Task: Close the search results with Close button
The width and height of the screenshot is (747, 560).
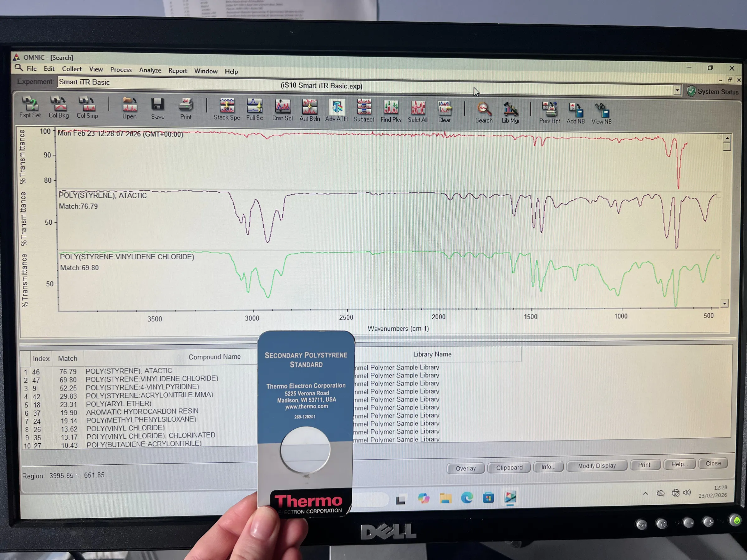Action: pyautogui.click(x=713, y=464)
